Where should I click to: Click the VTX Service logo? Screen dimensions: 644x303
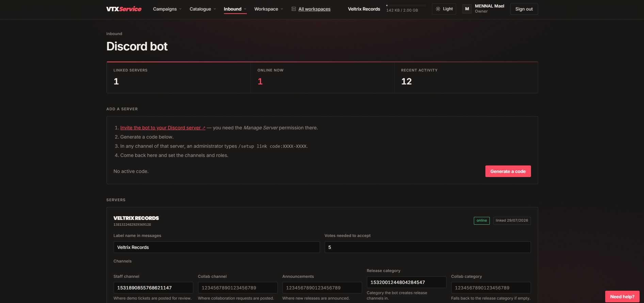point(124,9)
